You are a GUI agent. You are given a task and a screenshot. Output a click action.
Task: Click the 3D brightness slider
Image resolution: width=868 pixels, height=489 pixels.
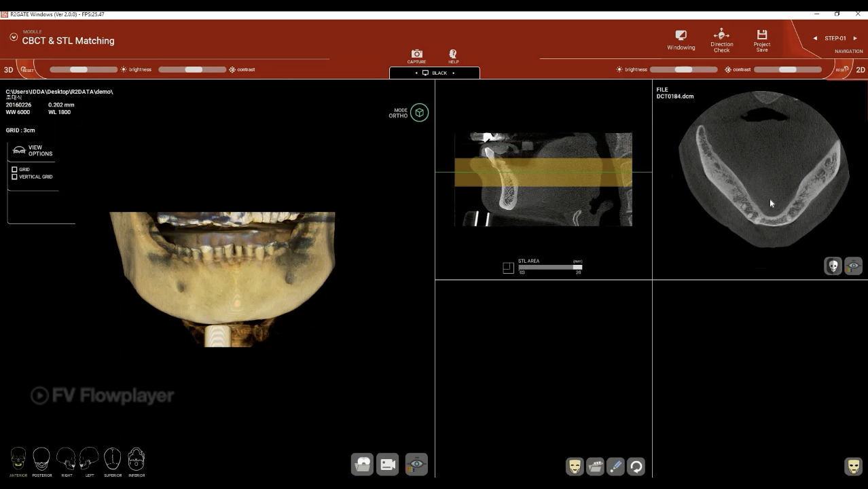84,69
